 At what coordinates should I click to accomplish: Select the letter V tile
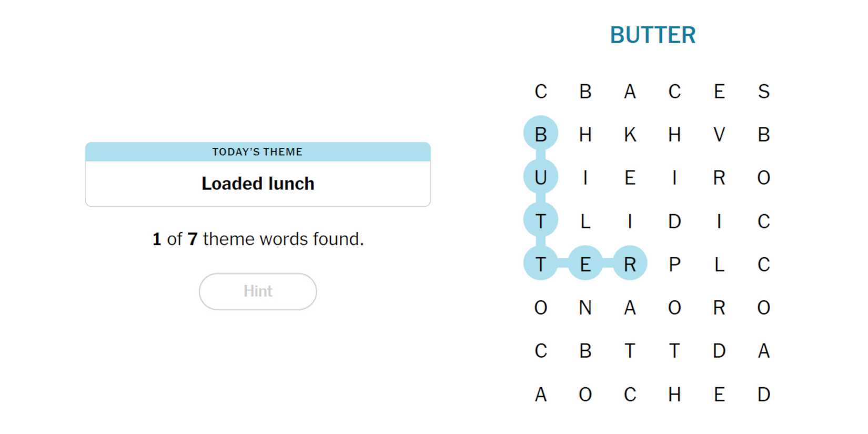click(x=719, y=135)
